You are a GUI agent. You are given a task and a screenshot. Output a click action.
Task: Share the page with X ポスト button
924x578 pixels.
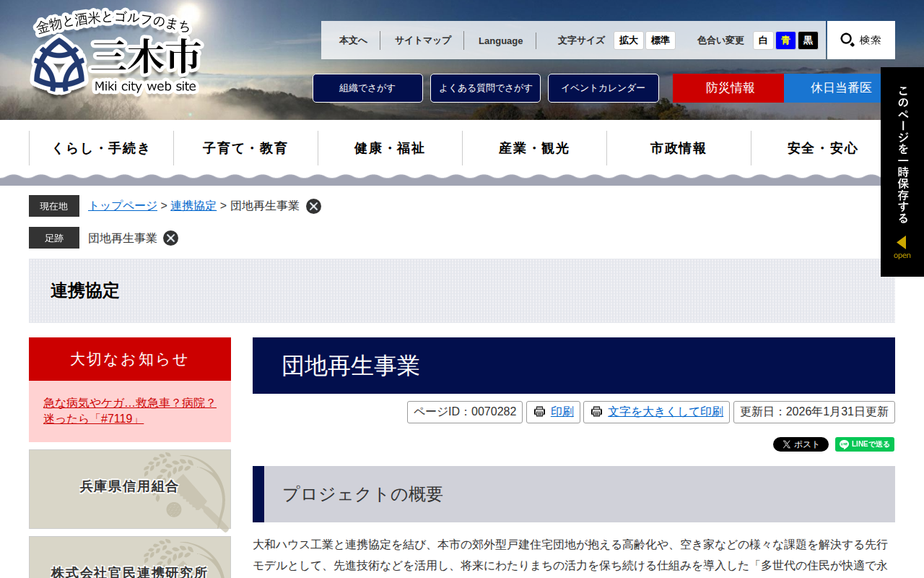click(801, 444)
